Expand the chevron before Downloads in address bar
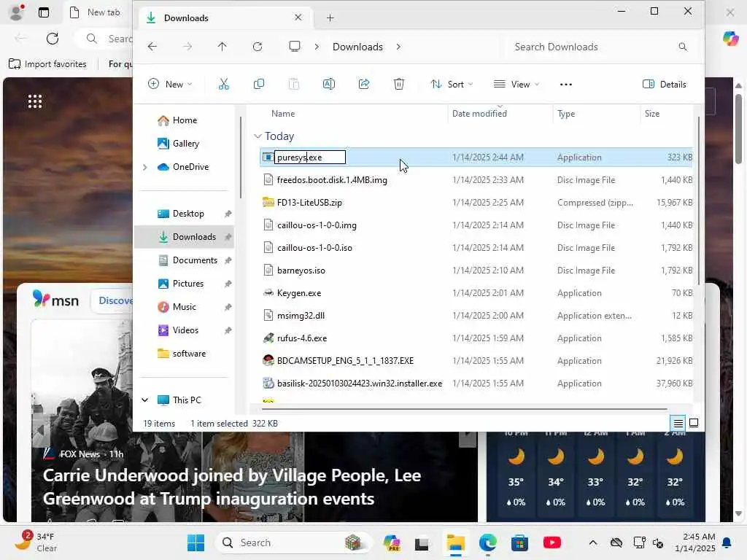747x560 pixels. pos(317,47)
